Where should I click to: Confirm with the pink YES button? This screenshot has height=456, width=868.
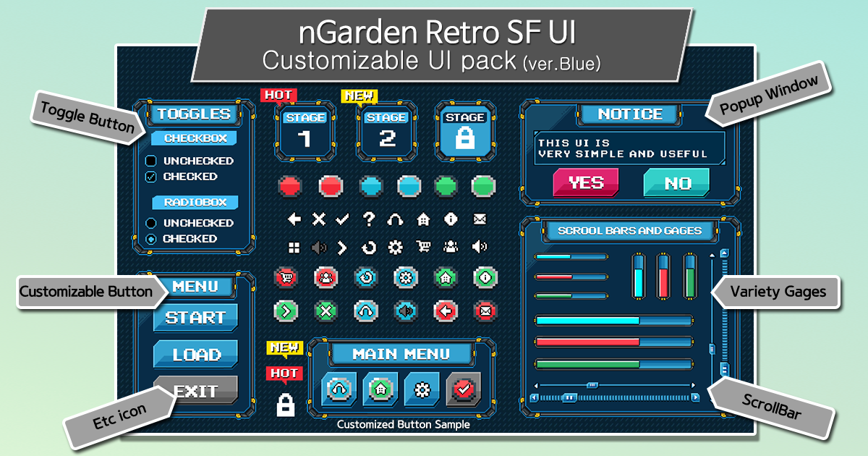pos(586,182)
